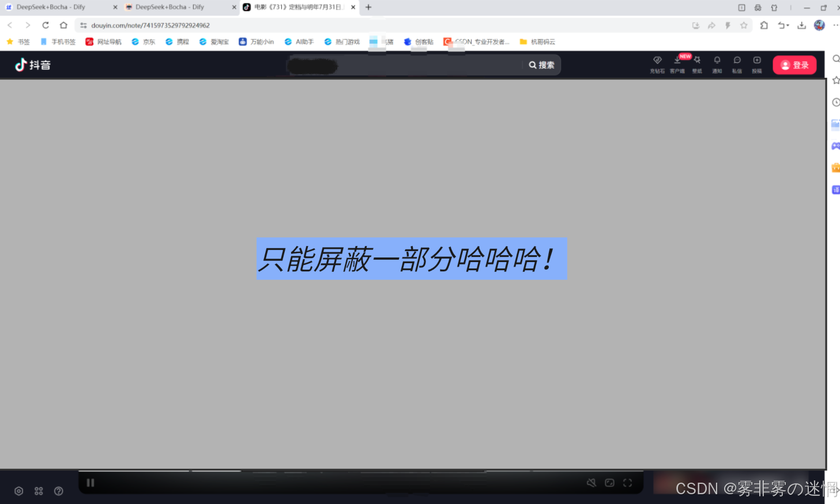
Task: Click 投稿 upload icon
Action: (x=757, y=65)
